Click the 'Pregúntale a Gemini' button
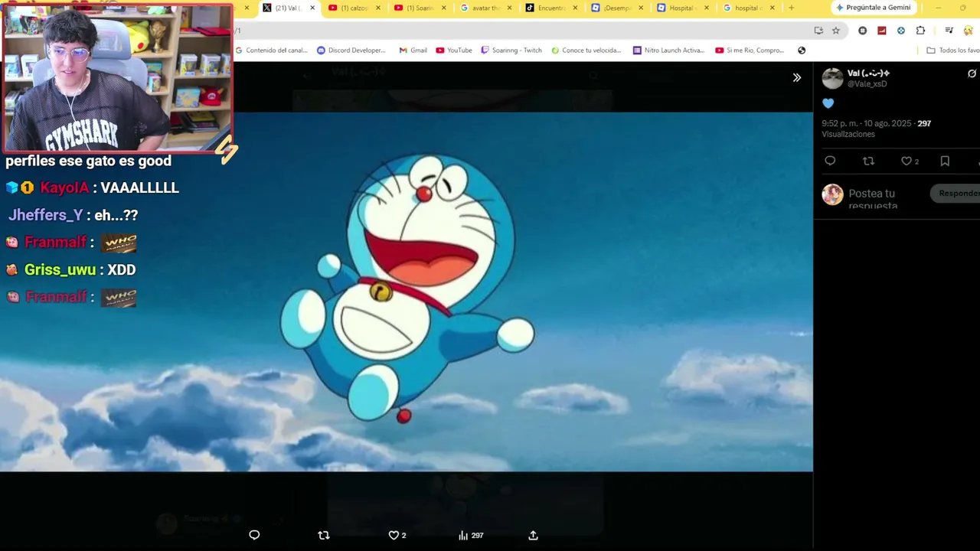Viewport: 980px width, 551px height. (874, 8)
